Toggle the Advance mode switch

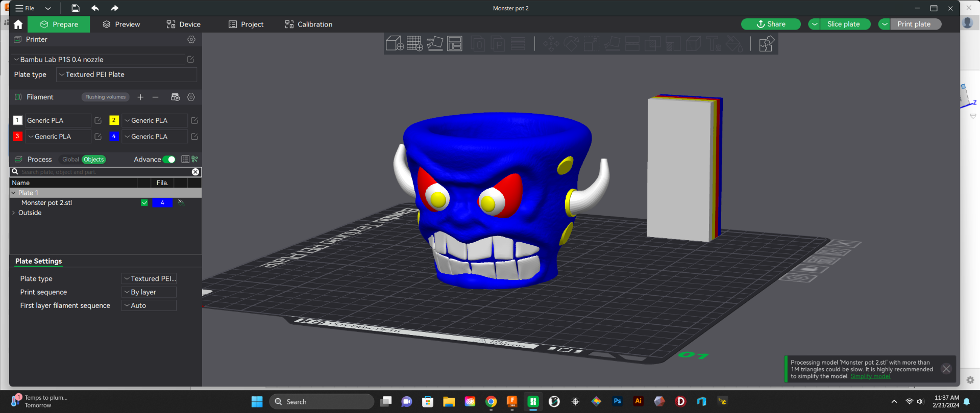pyautogui.click(x=169, y=159)
